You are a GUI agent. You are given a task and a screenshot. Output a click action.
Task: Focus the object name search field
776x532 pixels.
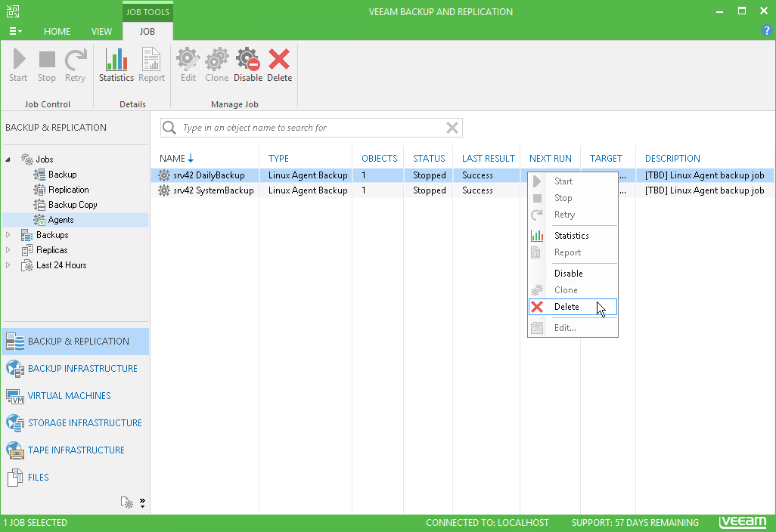311,128
